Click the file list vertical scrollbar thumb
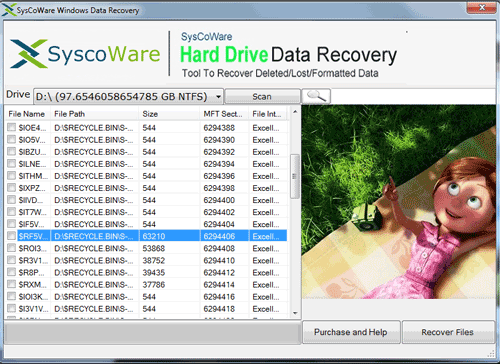This screenshot has height=364, width=500. (x=295, y=176)
